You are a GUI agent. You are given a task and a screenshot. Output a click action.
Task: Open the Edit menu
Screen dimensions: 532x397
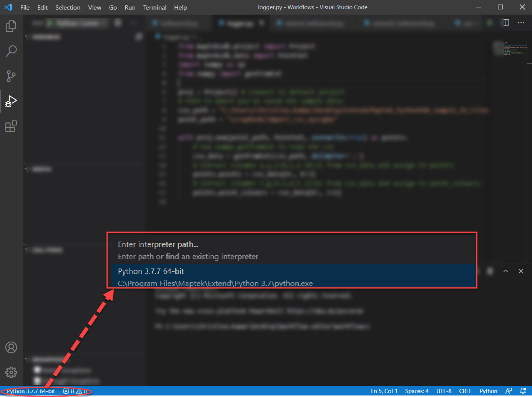(x=43, y=7)
